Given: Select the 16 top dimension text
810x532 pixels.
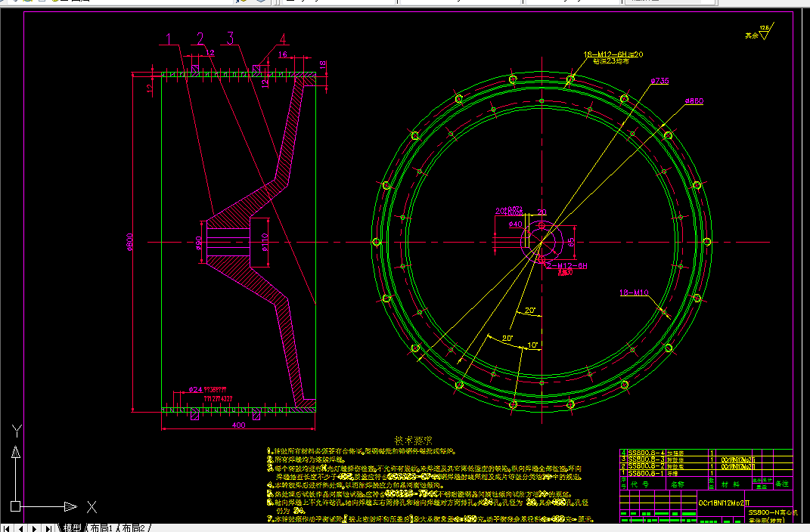Looking at the screenshot, I should (x=283, y=54).
